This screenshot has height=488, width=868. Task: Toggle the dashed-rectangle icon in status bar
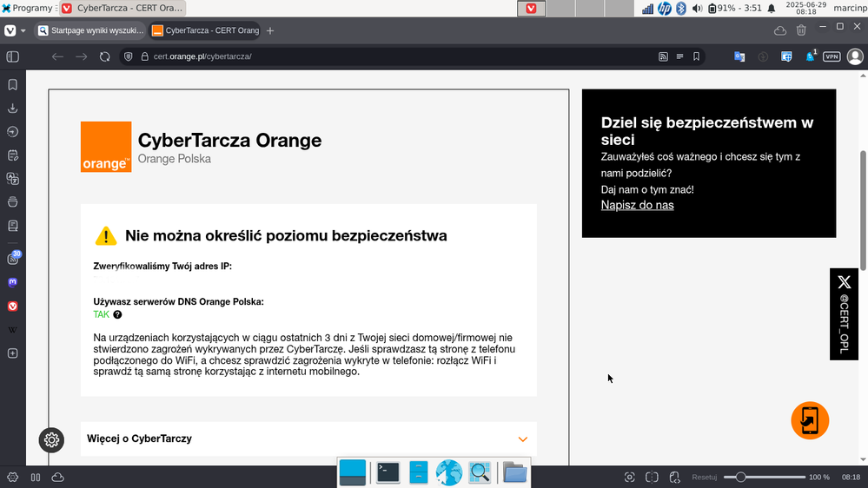[653, 477]
